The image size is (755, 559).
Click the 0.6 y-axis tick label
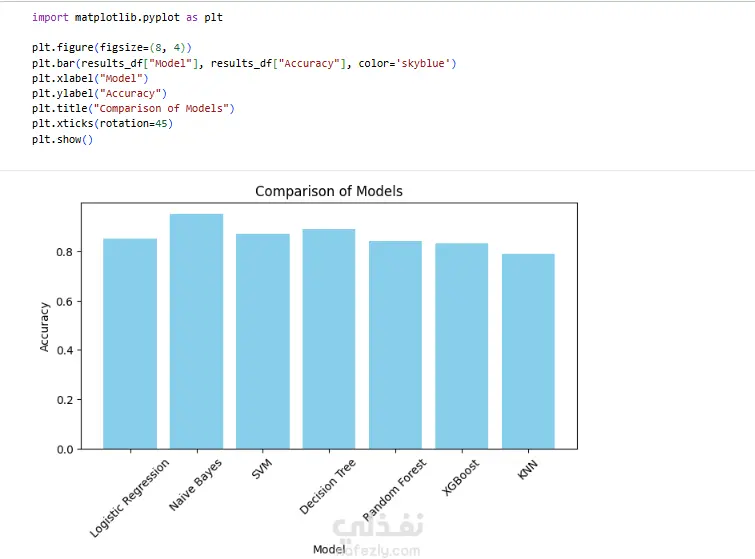tap(65, 302)
